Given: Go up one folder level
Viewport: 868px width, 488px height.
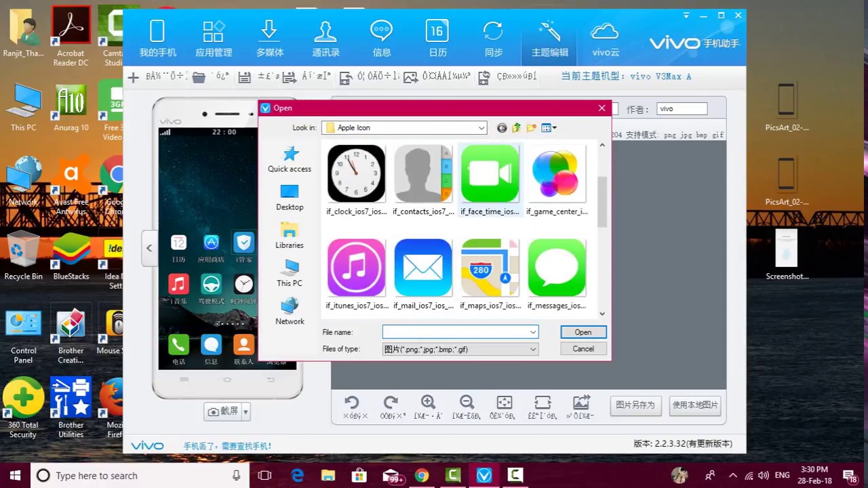Looking at the screenshot, I should [x=516, y=127].
